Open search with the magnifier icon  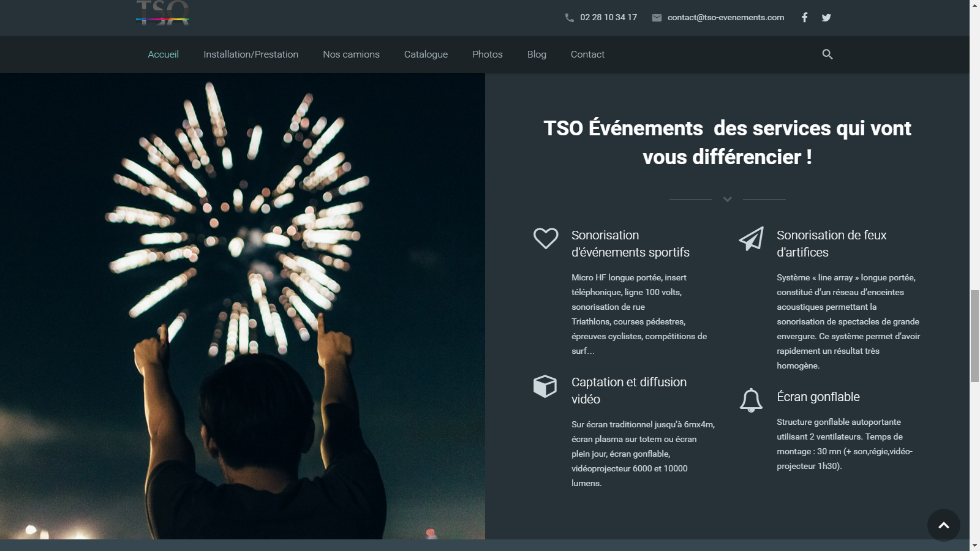827,54
